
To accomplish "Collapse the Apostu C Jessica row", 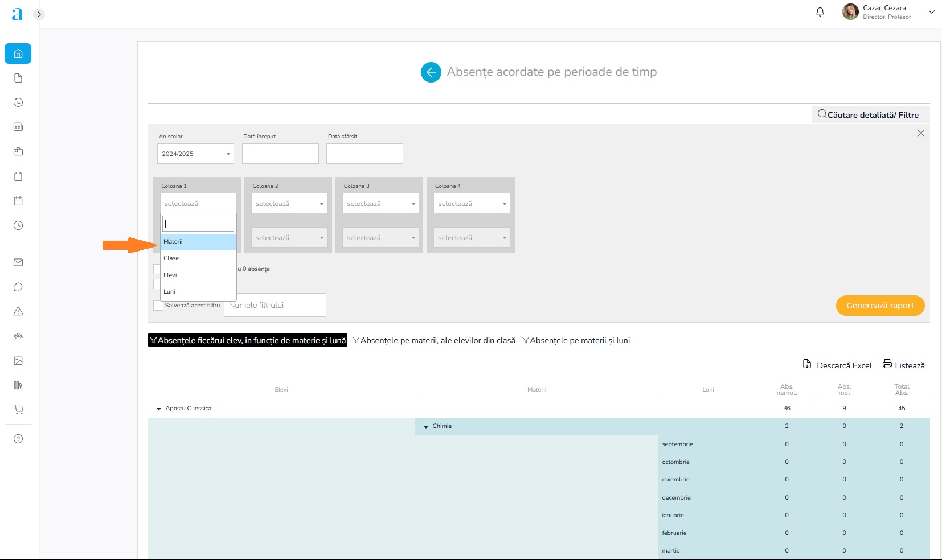I will click(x=159, y=409).
